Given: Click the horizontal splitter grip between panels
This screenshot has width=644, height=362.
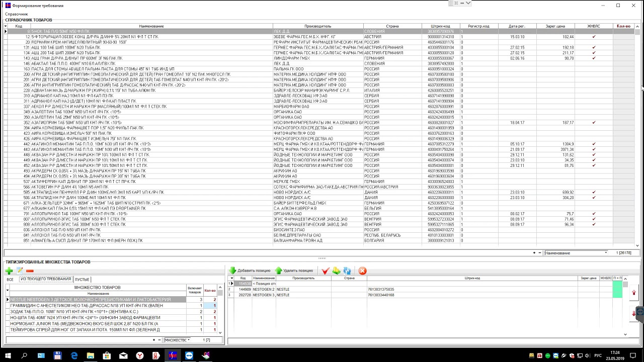Looking at the screenshot, I should tap(322, 258).
